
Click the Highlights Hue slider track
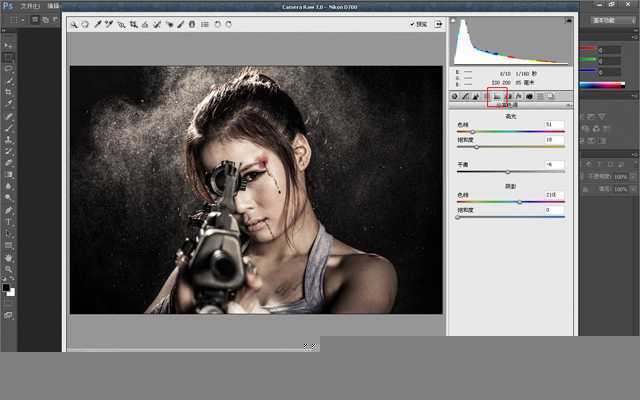pyautogui.click(x=510, y=131)
